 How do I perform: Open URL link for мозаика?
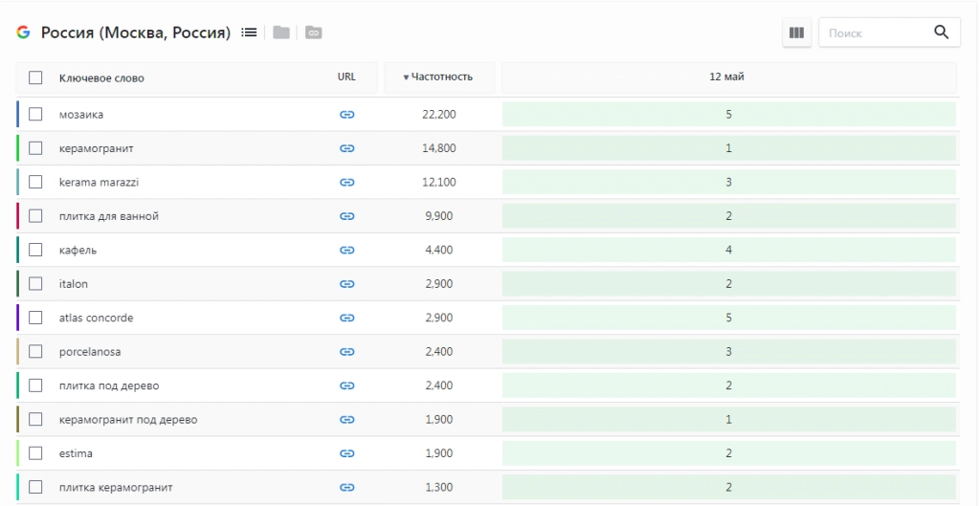346,115
